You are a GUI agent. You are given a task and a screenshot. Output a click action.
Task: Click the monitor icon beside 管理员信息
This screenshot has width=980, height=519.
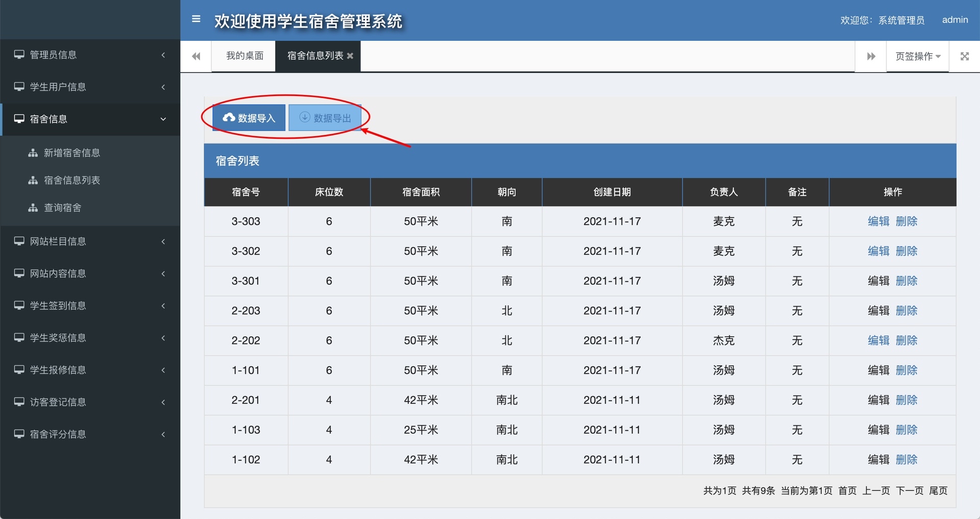[19, 55]
